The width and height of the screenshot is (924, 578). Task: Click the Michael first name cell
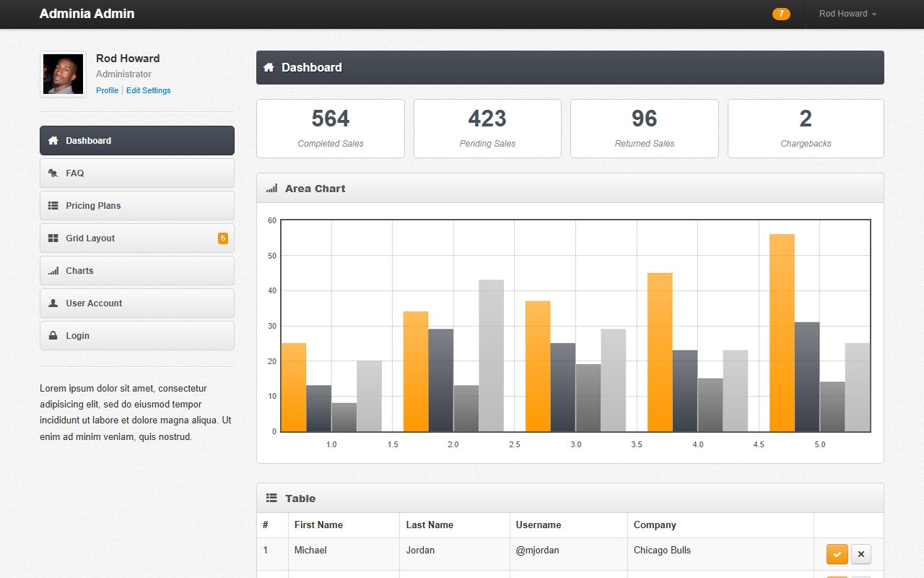click(344, 554)
